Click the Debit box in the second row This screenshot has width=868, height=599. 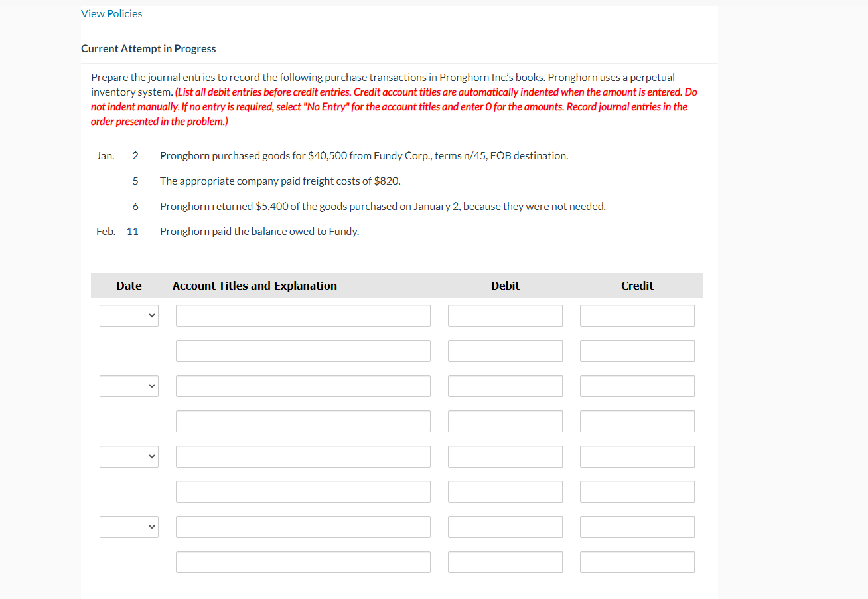(x=505, y=351)
